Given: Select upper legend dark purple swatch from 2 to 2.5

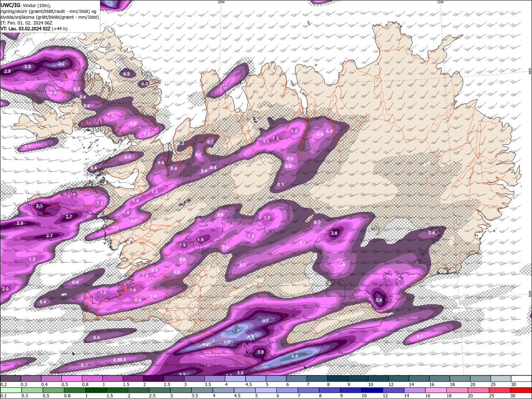Looking at the screenshot, I should (153, 378).
